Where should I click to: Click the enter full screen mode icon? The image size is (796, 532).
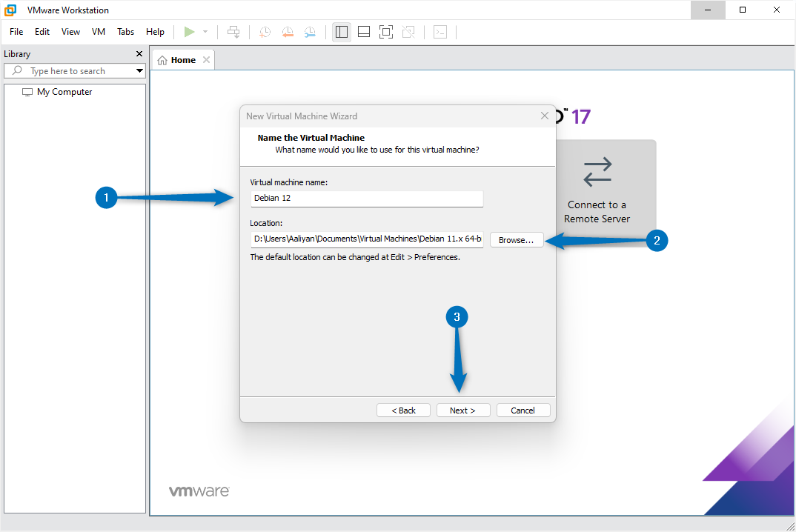(386, 32)
